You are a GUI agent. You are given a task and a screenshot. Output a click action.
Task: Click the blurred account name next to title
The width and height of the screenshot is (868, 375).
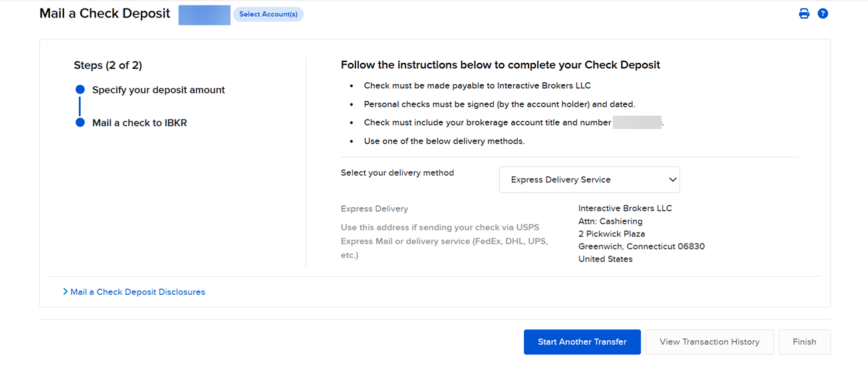click(x=204, y=15)
